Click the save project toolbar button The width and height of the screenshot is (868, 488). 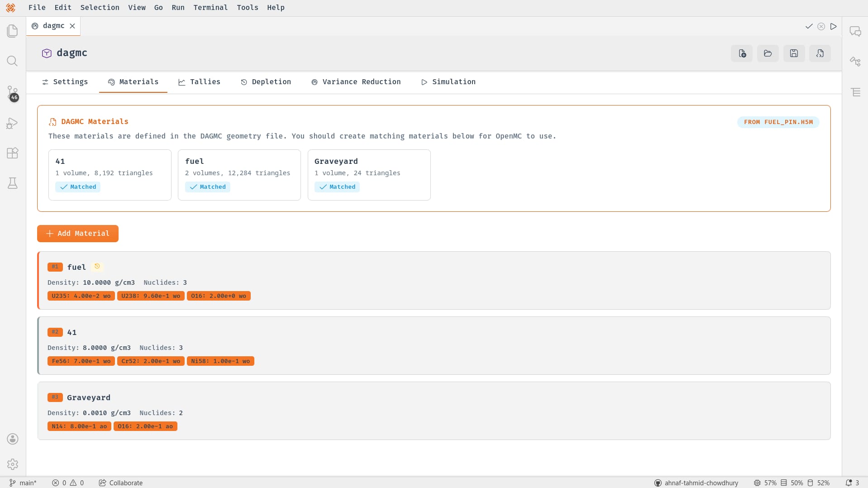[x=794, y=53]
